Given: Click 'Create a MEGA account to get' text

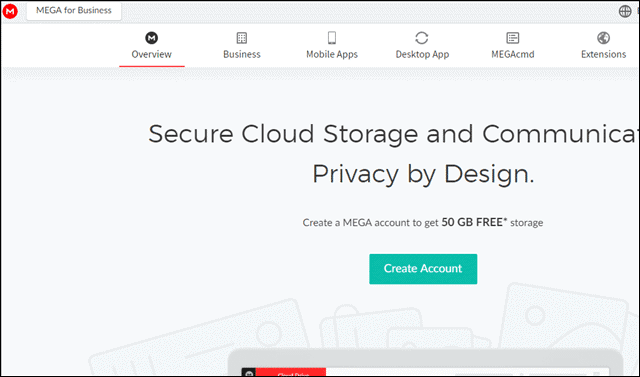Looking at the screenshot, I should [x=371, y=223].
